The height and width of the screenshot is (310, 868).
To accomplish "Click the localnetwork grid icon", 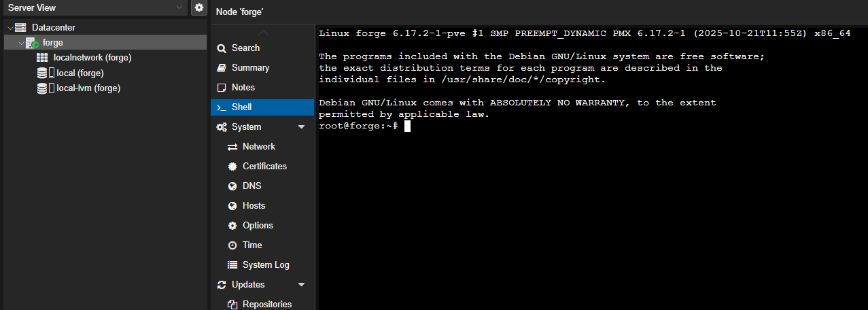I will pos(42,58).
